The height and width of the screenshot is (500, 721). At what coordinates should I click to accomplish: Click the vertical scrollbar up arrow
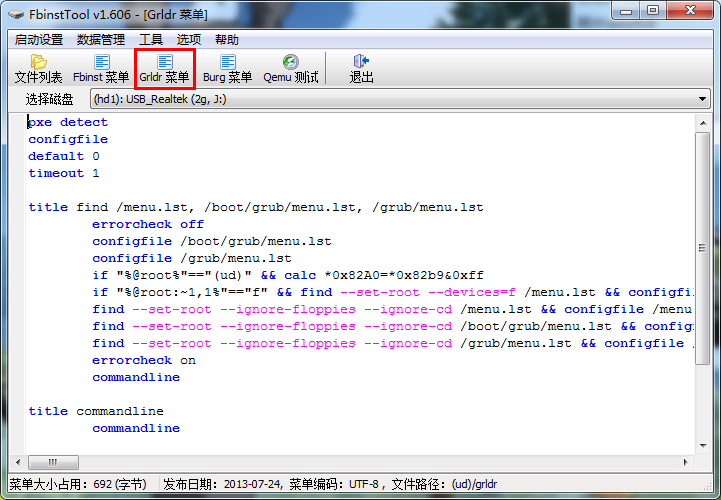click(x=703, y=123)
